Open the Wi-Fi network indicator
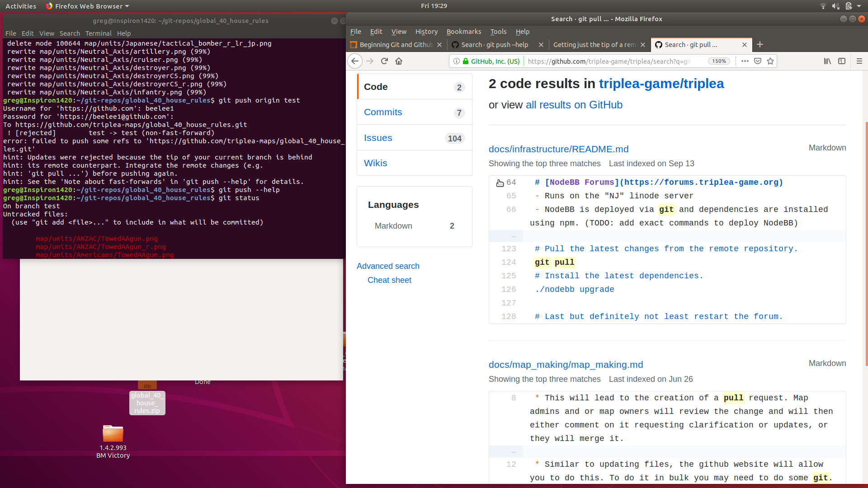The height and width of the screenshot is (488, 868). (x=823, y=6)
